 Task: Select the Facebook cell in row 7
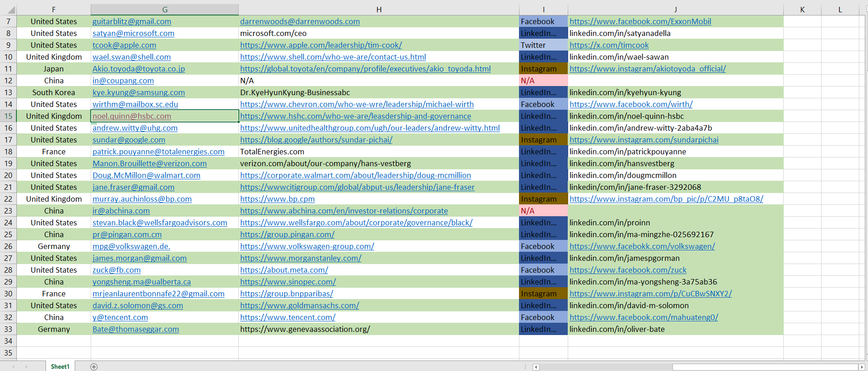point(544,21)
